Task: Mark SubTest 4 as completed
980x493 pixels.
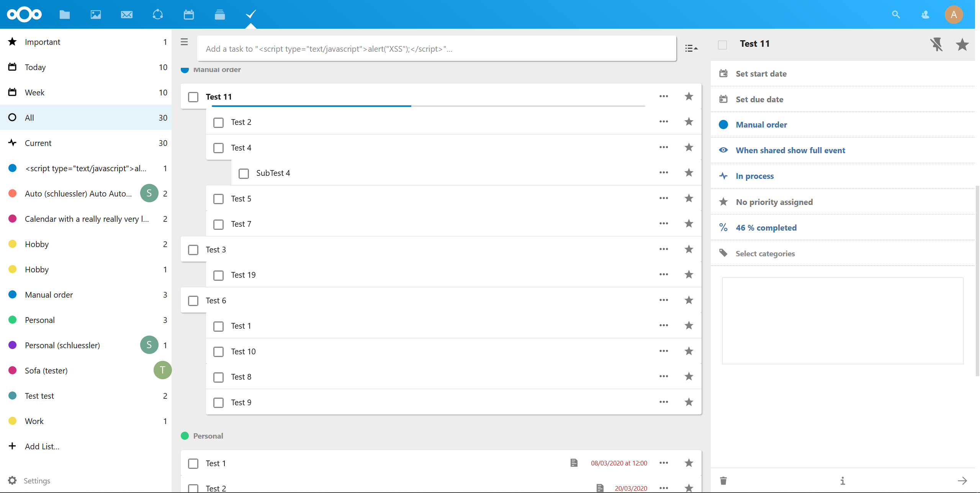Action: (x=244, y=174)
